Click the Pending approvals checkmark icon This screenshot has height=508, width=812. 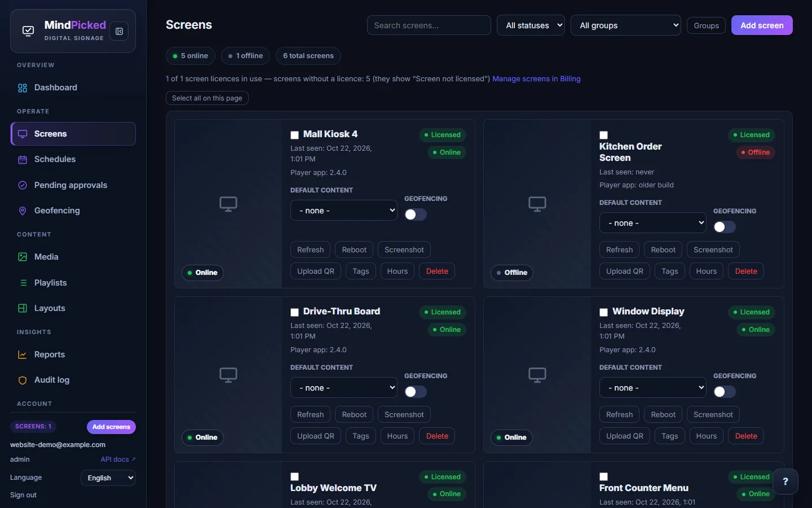[23, 185]
